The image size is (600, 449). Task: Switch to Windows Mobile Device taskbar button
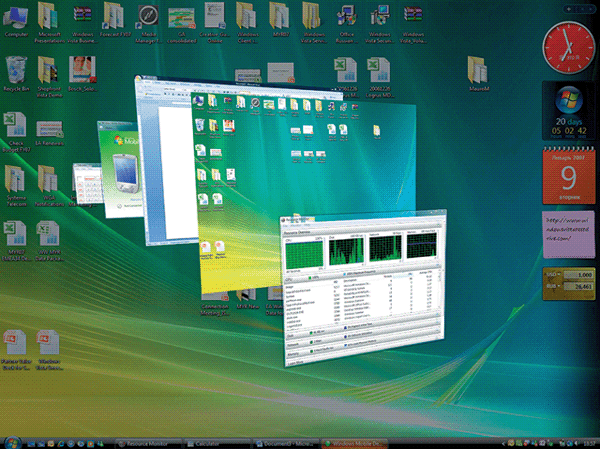[354, 444]
